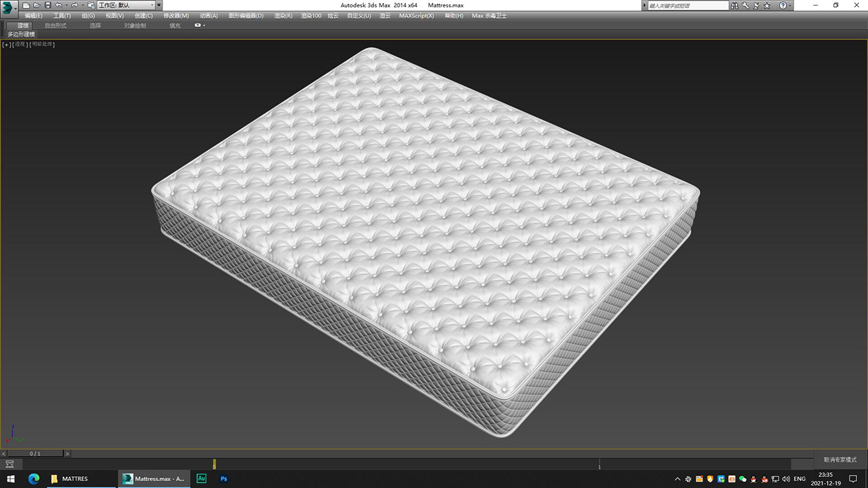Click the wrench icon near the search box

point(745,5)
